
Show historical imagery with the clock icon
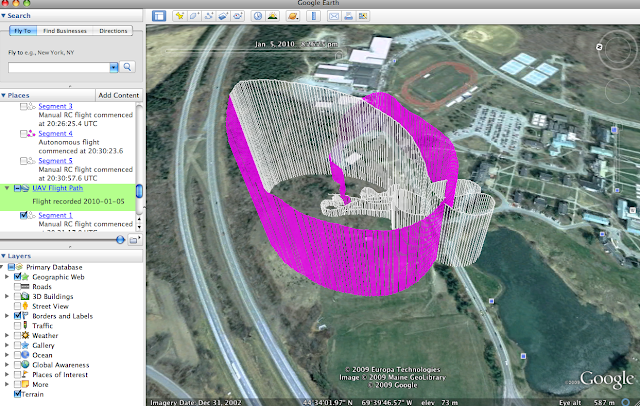258,16
